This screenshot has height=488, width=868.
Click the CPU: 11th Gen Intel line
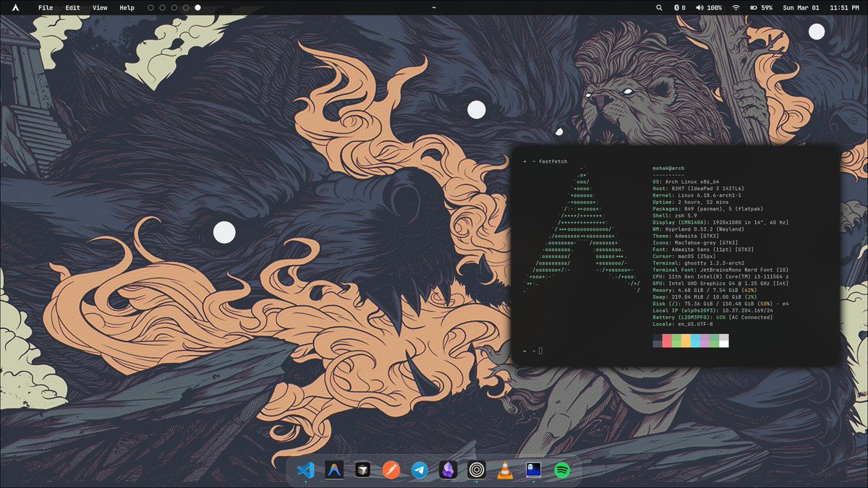tap(720, 276)
